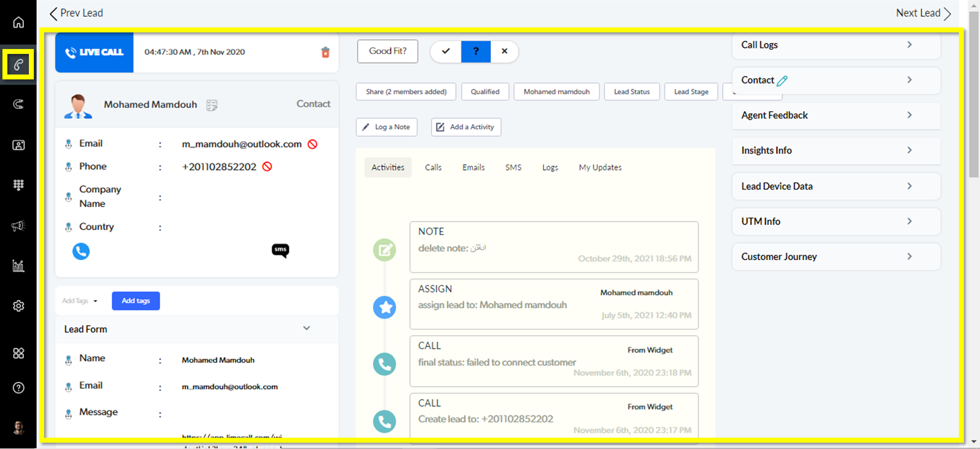980x449 pixels.
Task: Open the megaphone campaigns icon
Action: (x=18, y=226)
